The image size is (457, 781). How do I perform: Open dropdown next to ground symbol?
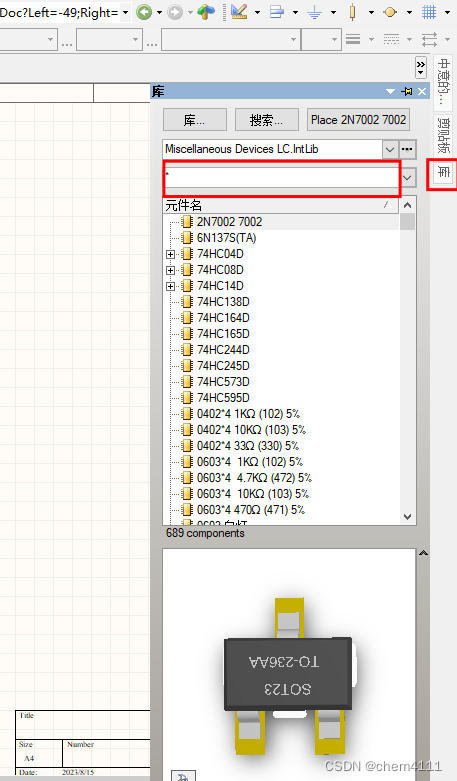coord(333,12)
